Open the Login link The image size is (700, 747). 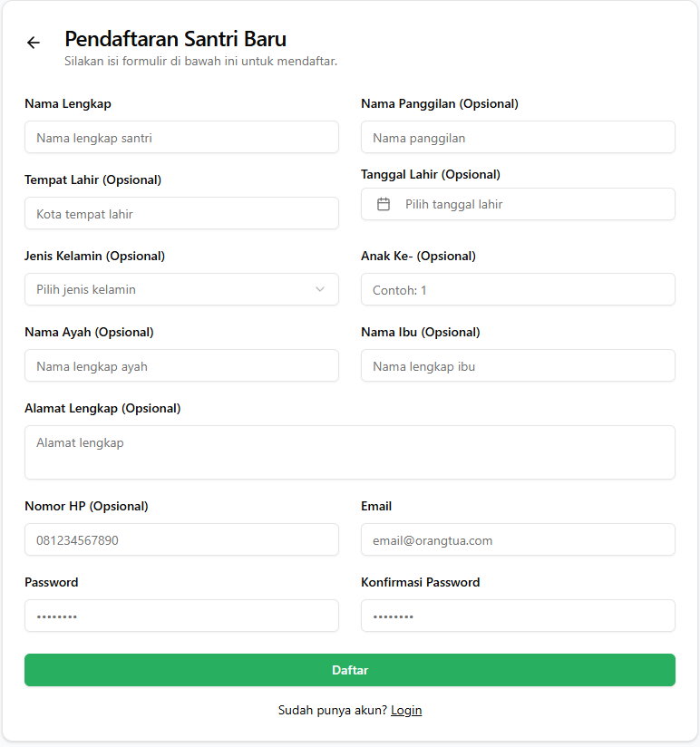406,710
